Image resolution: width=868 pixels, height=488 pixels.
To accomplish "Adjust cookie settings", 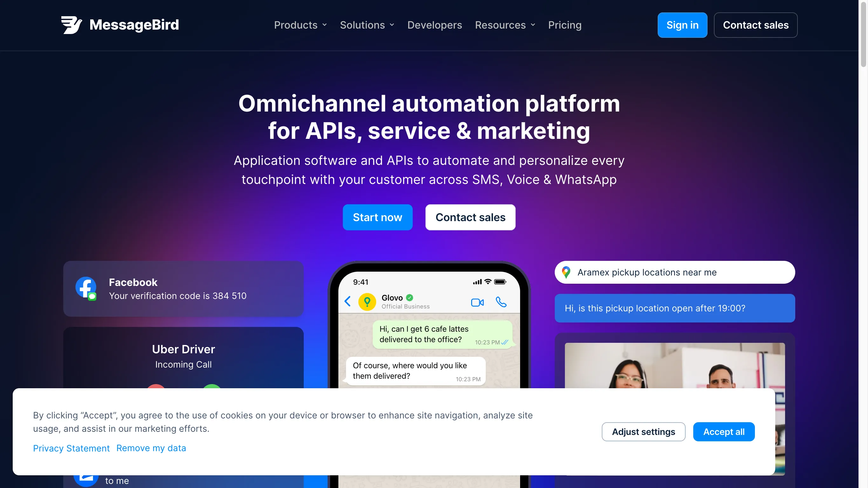I will pos(643,432).
